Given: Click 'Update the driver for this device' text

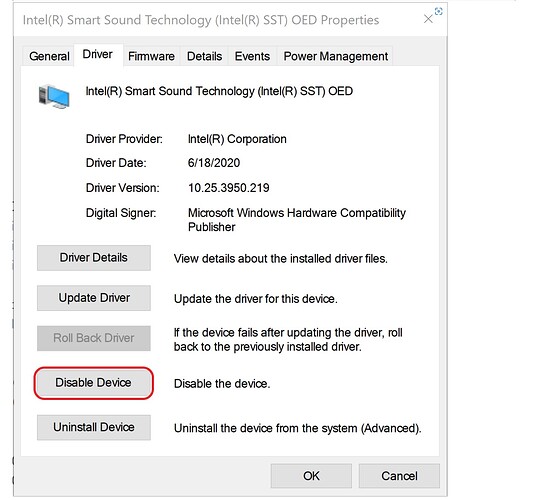Looking at the screenshot, I should pyautogui.click(x=255, y=299).
